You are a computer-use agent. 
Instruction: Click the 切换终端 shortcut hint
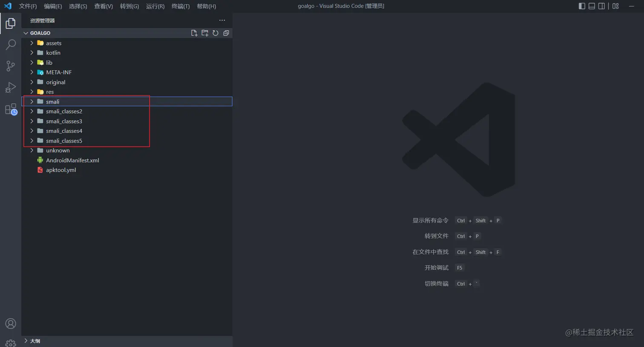click(x=436, y=284)
